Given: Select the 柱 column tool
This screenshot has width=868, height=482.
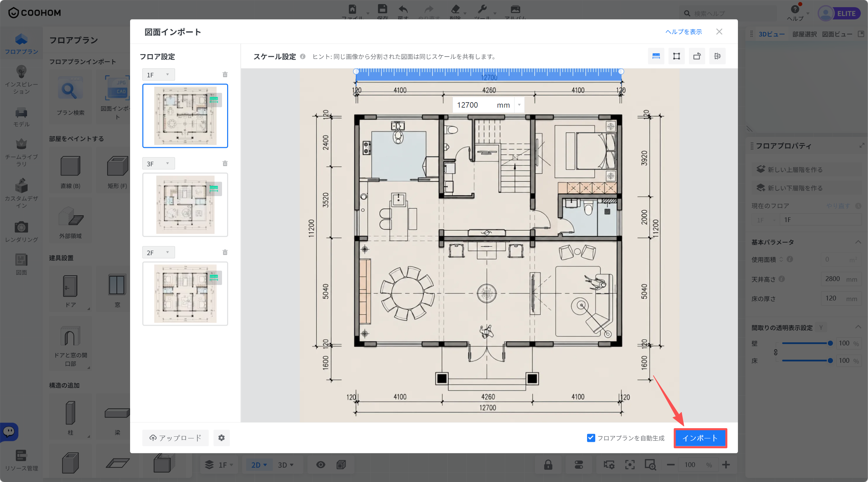Looking at the screenshot, I should click(x=70, y=417).
